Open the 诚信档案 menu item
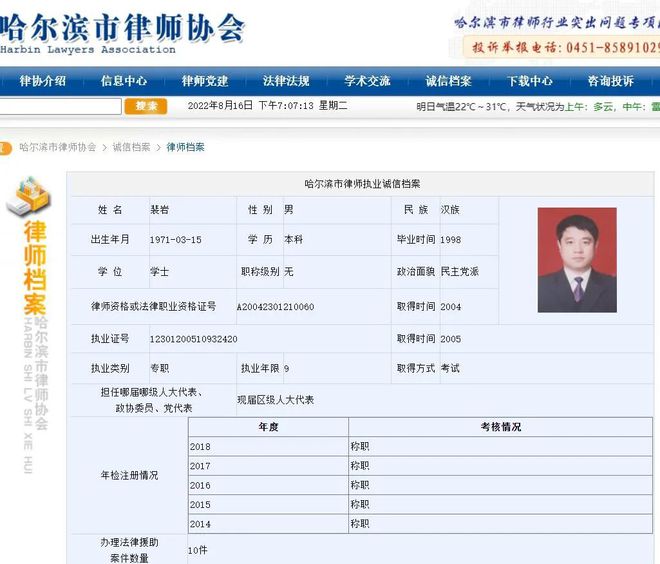 point(449,81)
